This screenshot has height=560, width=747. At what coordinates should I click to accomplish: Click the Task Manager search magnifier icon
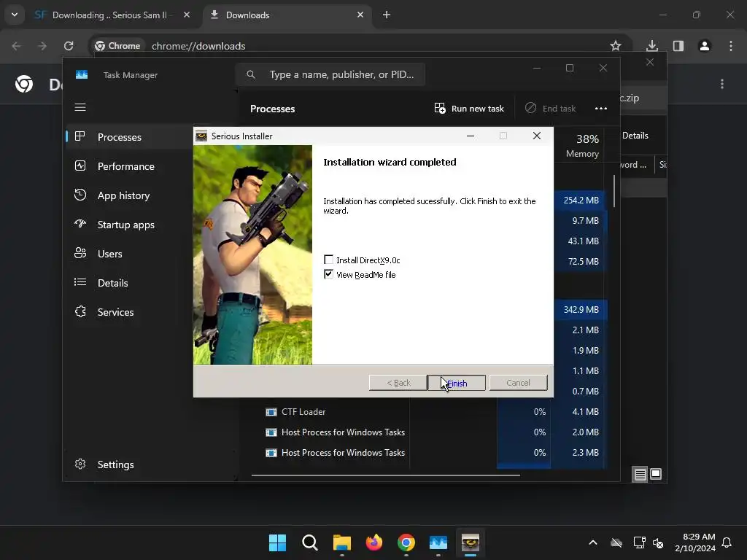251,74
